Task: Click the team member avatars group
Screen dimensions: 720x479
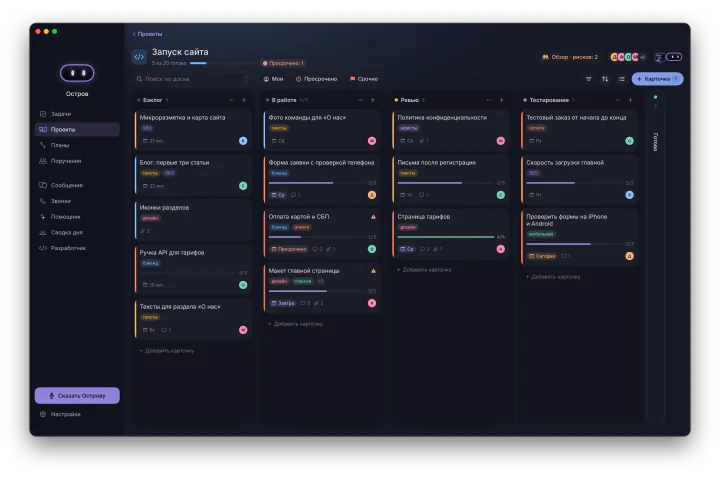Action: (x=627, y=57)
